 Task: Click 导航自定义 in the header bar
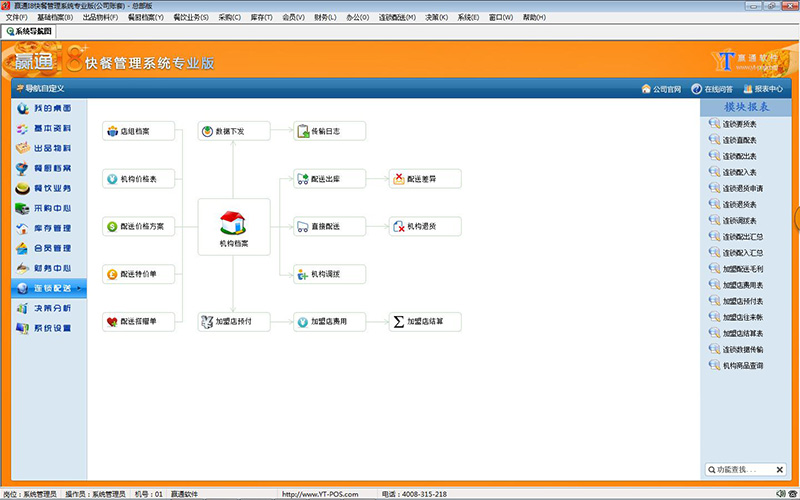point(45,89)
